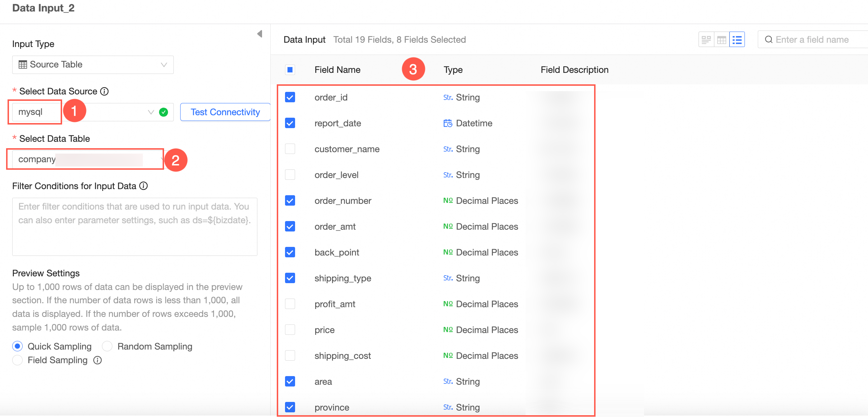This screenshot has width=868, height=417.
Task: Switch to card view layout icon
Action: pyautogui.click(x=706, y=39)
